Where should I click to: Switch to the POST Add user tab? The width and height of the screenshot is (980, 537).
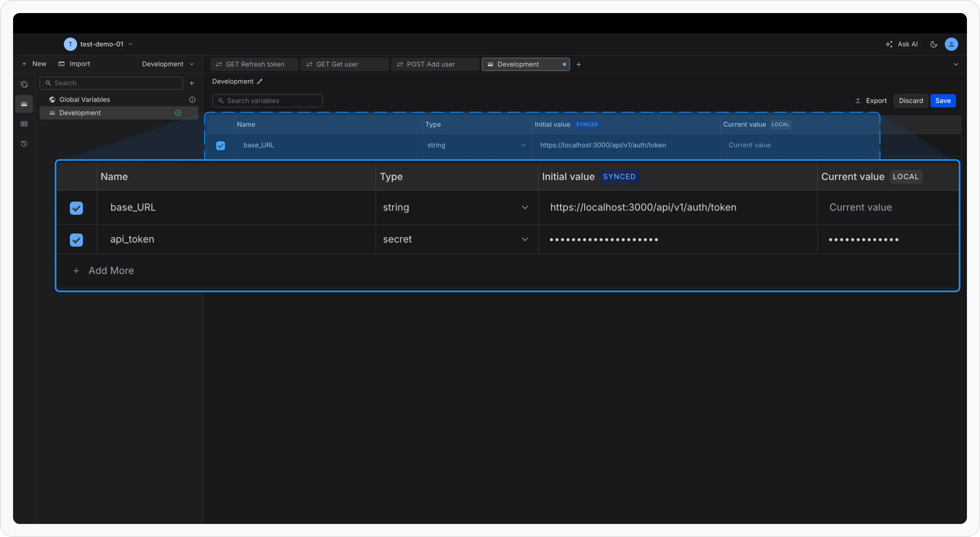(x=430, y=64)
